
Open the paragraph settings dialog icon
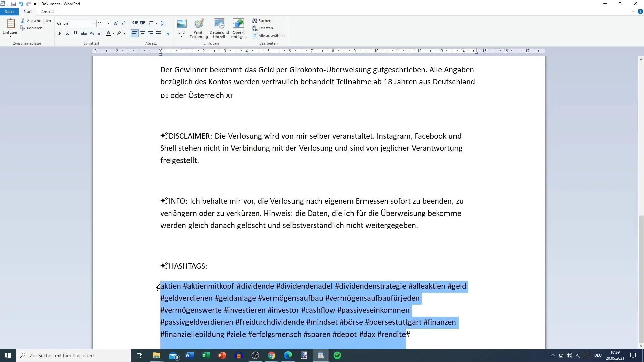click(x=167, y=33)
